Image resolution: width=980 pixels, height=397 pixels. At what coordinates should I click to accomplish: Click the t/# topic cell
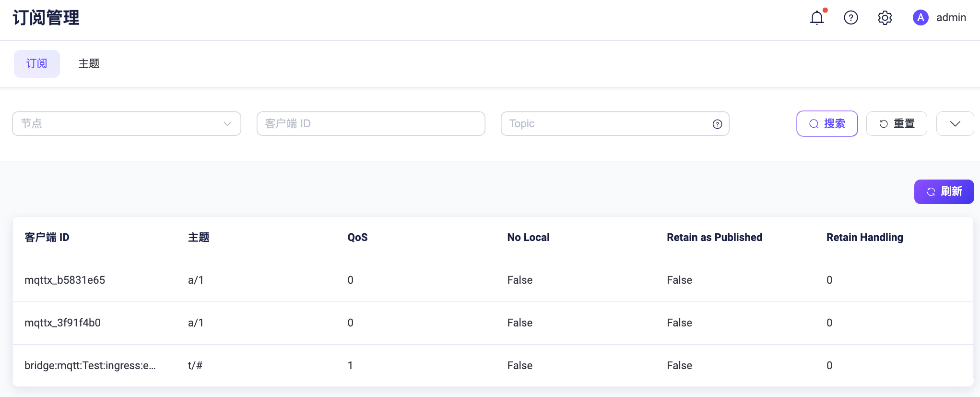[x=195, y=366]
